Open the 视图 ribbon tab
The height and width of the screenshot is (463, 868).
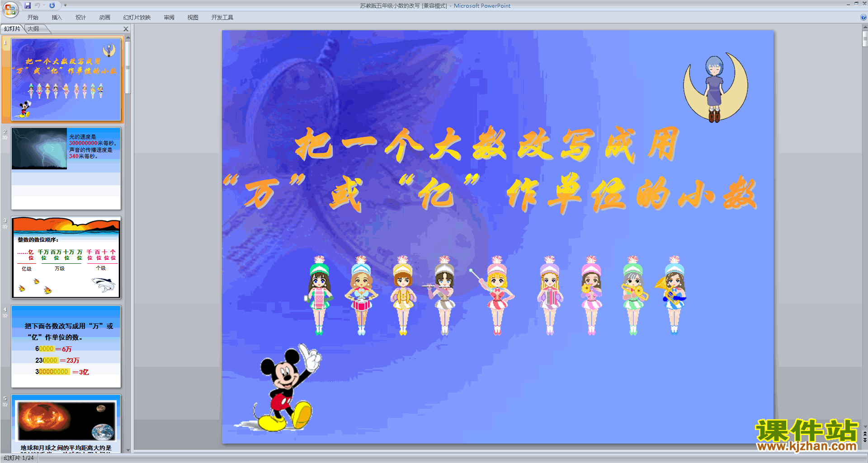[193, 18]
